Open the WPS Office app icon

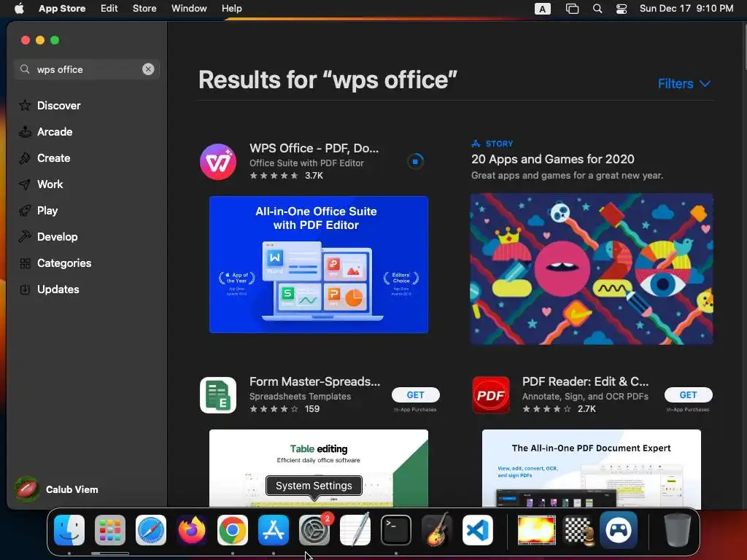coord(218,162)
